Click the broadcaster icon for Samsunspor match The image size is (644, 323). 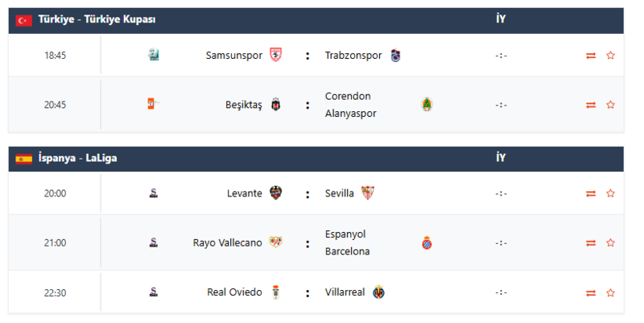tap(154, 55)
